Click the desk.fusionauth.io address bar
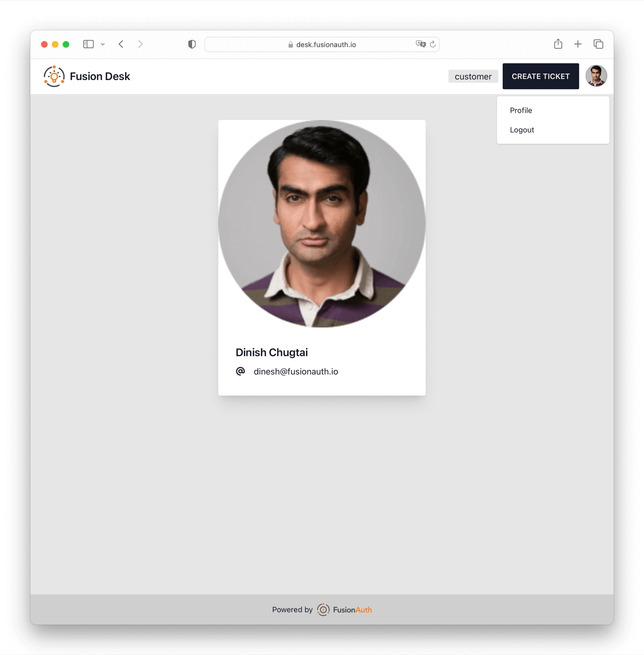Screen dimensions: 644x655 [x=322, y=44]
